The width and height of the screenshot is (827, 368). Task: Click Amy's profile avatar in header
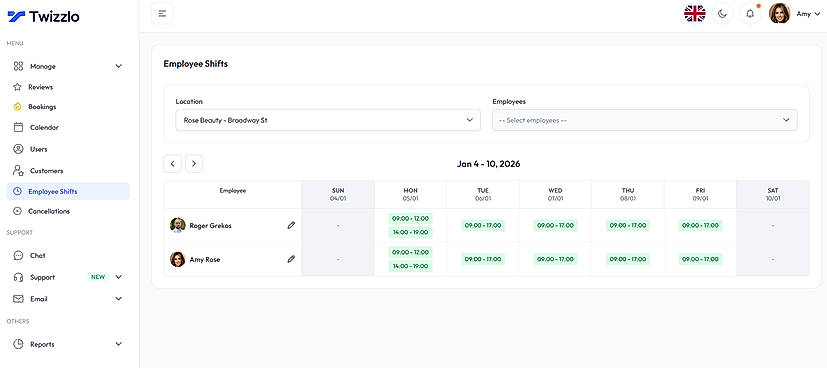tap(780, 14)
